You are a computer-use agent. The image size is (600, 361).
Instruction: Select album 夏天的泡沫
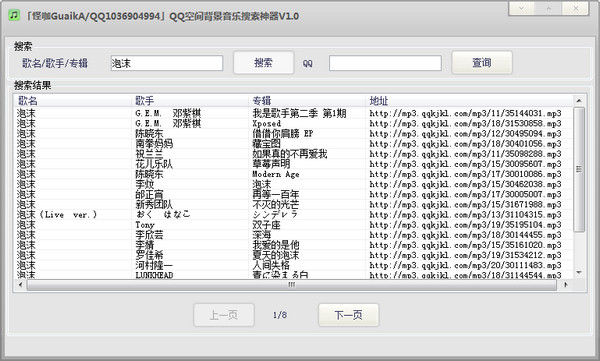[x=276, y=255]
